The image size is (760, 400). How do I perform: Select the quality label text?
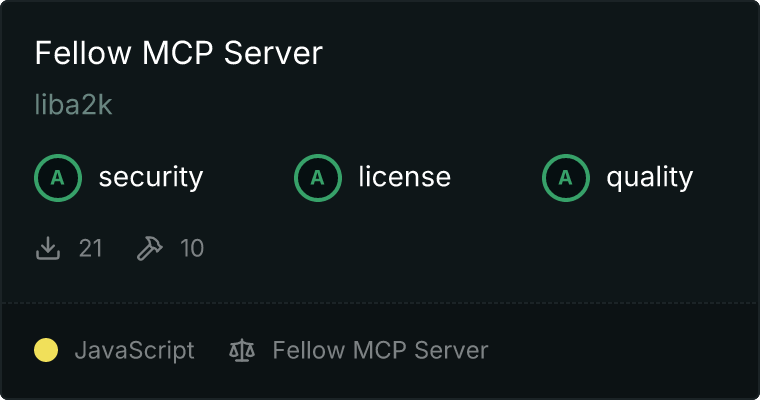click(650, 177)
